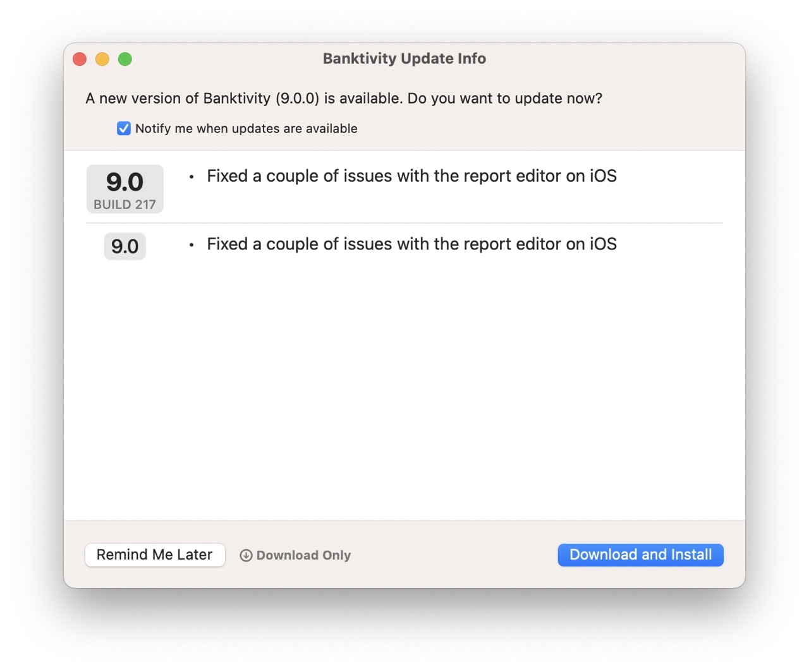Close the Banktivity Update Info window

click(x=80, y=59)
